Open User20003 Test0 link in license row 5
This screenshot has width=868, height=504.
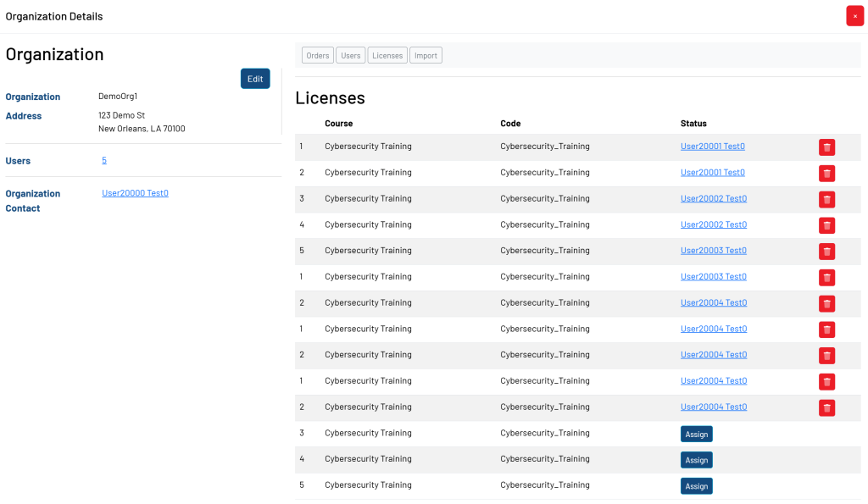point(713,251)
